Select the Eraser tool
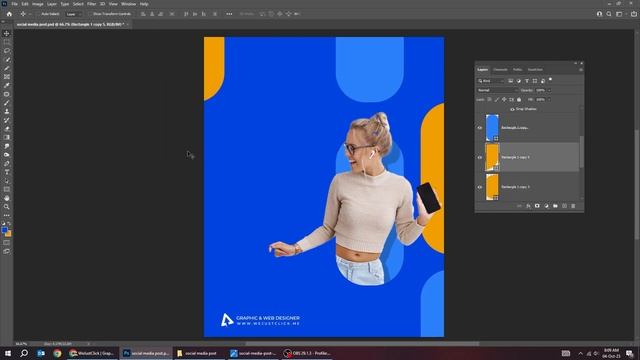Screen dimensions: 640x360 7,129
